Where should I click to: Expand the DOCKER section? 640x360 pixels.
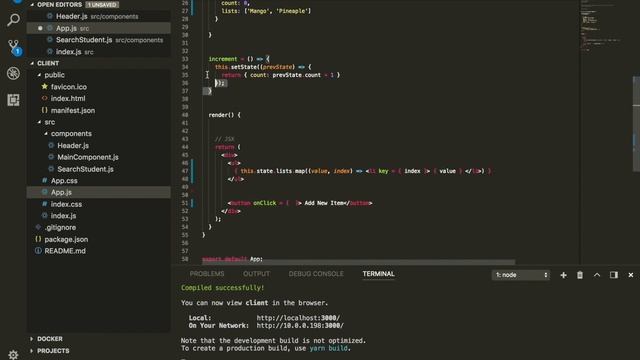(x=50, y=339)
